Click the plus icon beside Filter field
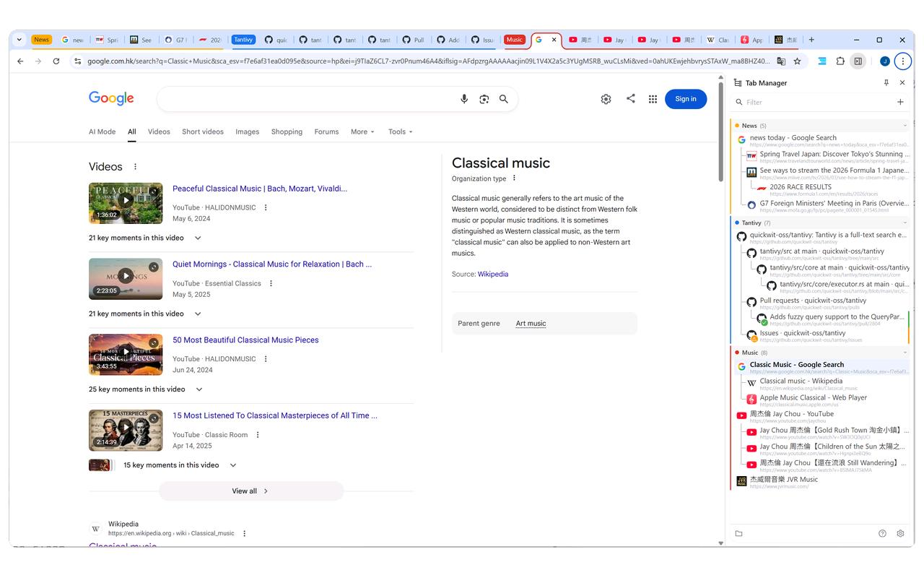This screenshot has height=578, width=924. (900, 102)
